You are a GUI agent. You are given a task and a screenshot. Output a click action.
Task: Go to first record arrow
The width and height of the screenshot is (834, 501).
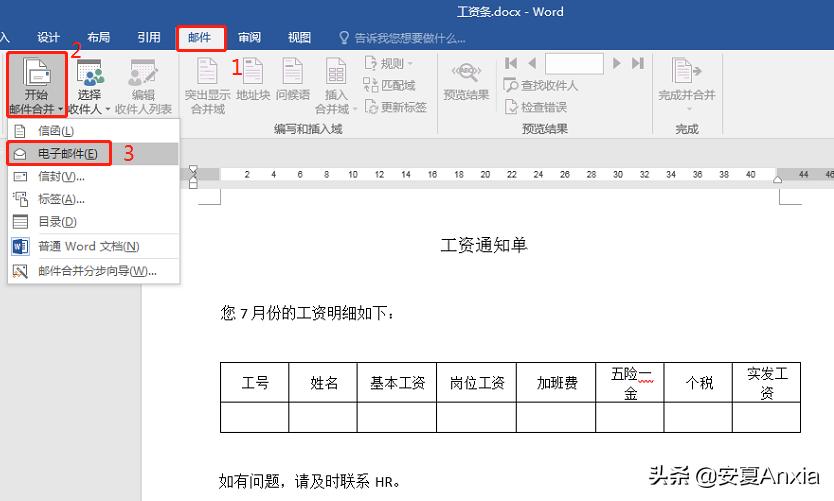pyautogui.click(x=511, y=63)
